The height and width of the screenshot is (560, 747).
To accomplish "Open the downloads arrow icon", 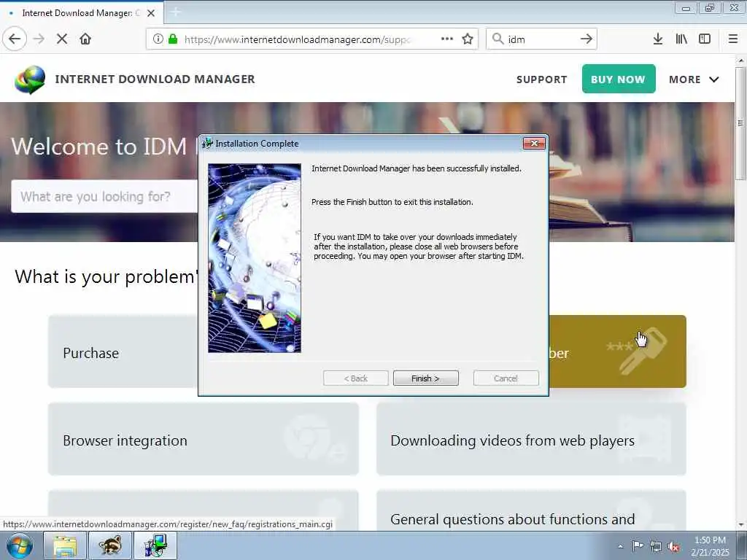I will pyautogui.click(x=658, y=39).
